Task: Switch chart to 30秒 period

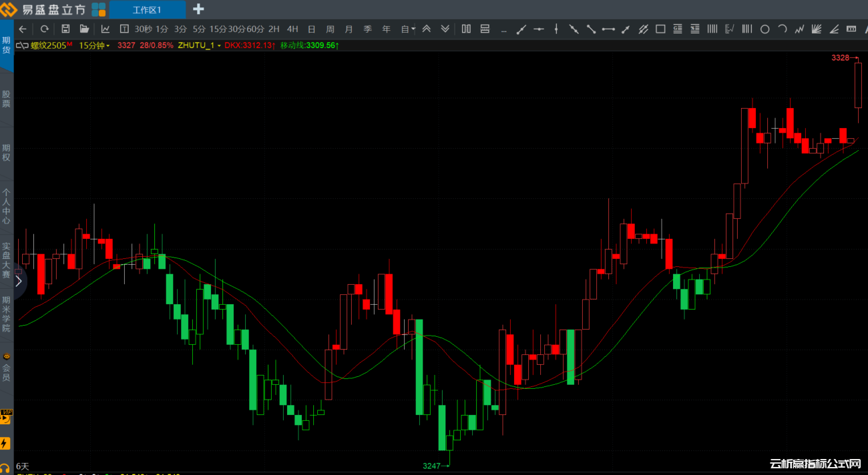Action: (x=143, y=29)
